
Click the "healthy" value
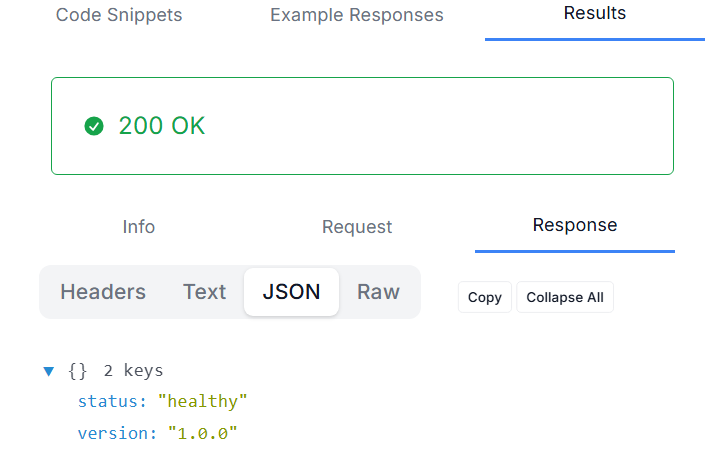(x=202, y=401)
